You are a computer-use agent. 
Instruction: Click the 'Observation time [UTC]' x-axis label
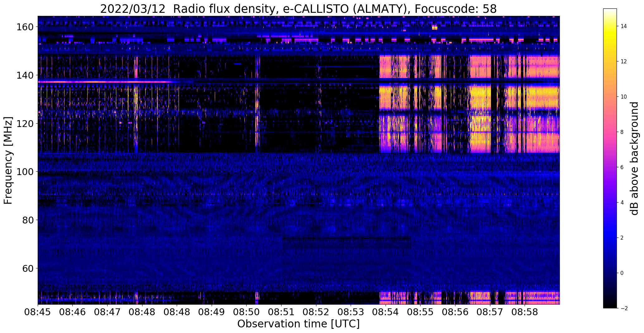[298, 324]
